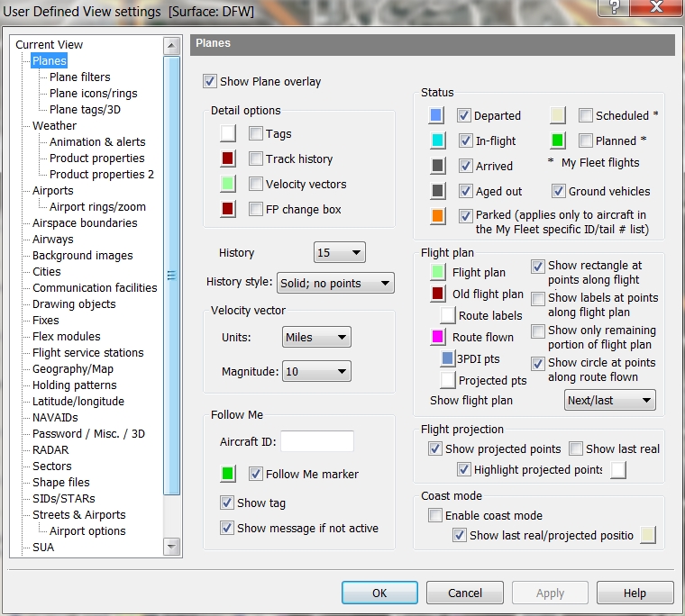Viewport: 685px width, 616px height.
Task: Uncheck Show Plane overlay
Action: [x=211, y=81]
